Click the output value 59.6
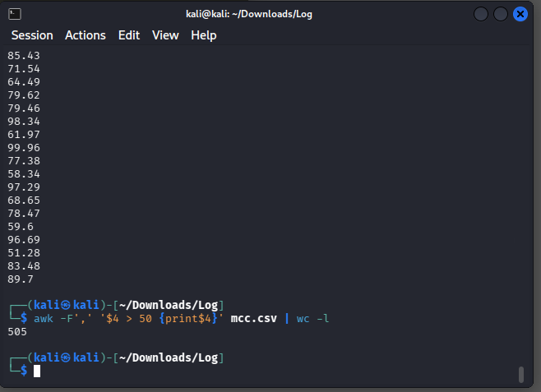This screenshot has height=392, width=541. pos(21,227)
